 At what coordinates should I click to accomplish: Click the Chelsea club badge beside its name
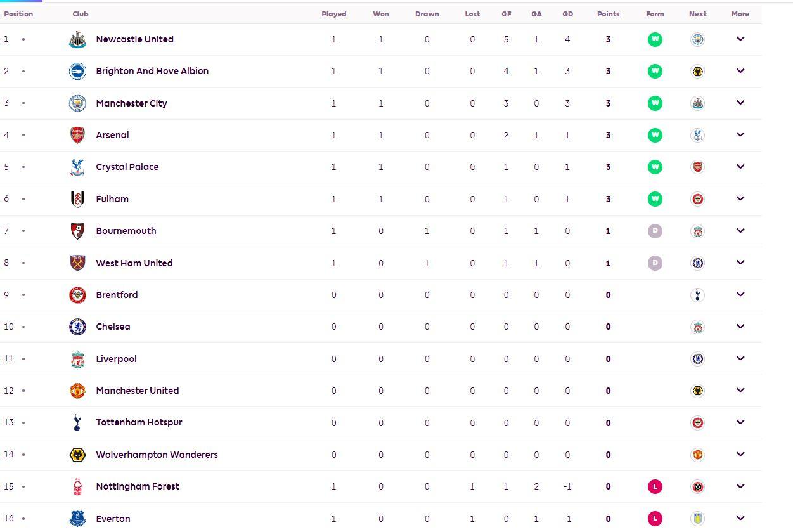(77, 327)
